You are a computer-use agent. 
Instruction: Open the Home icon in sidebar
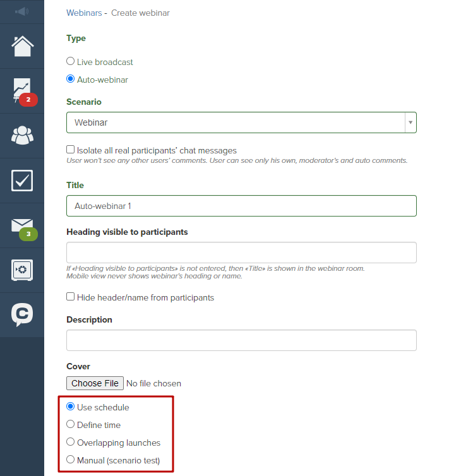coord(22,46)
